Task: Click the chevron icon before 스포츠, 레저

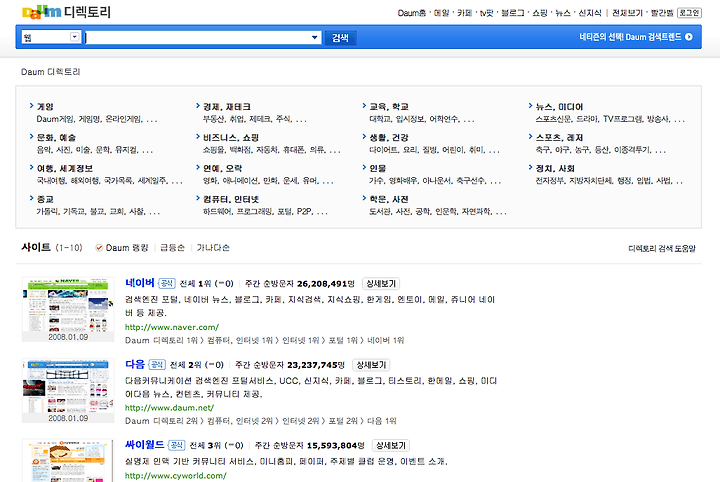Action: click(x=530, y=136)
